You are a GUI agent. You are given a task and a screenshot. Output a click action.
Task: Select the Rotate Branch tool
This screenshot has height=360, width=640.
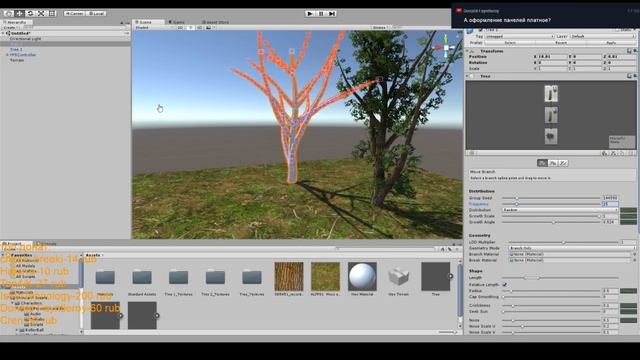(x=553, y=163)
